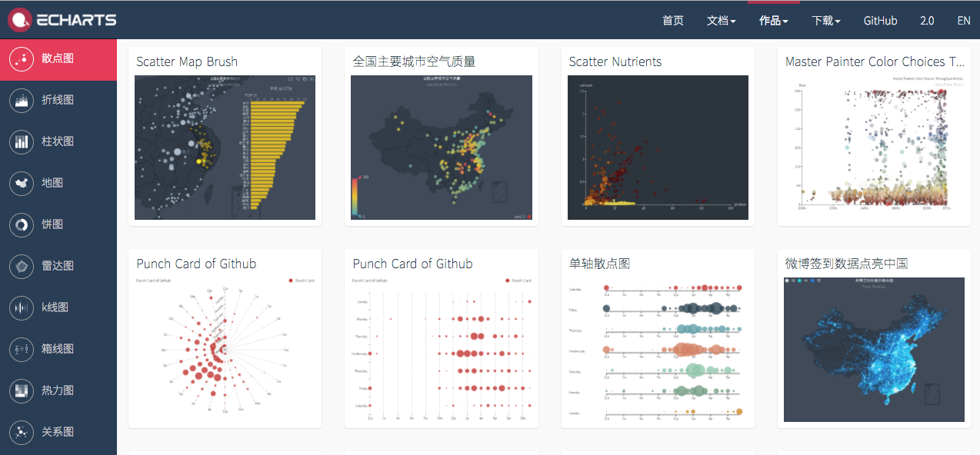This screenshot has width=980, height=455.
Task: Open the GitHub link in header
Action: 880,21
